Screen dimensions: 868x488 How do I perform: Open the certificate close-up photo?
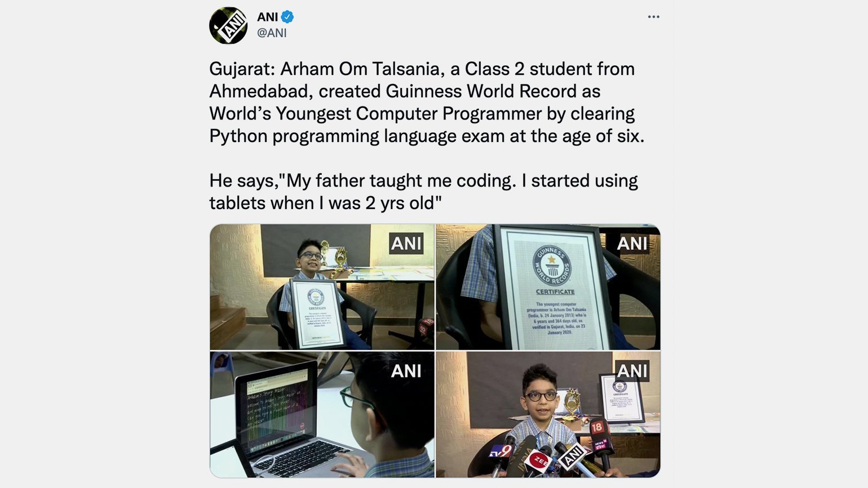coord(548,287)
